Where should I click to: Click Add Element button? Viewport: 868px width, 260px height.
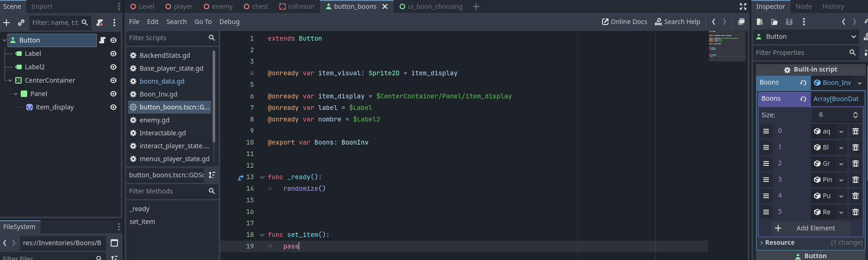[811, 228]
